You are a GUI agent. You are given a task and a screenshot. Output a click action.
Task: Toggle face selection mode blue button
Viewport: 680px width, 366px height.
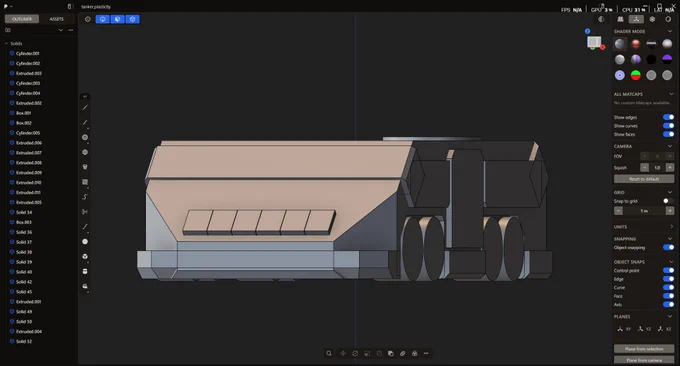click(118, 19)
